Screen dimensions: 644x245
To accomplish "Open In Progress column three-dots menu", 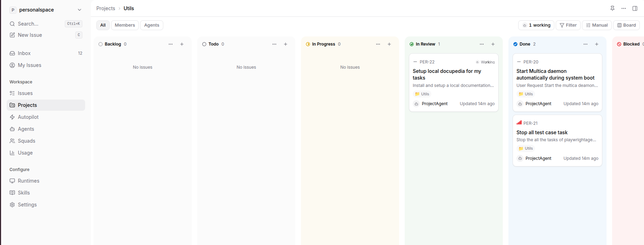I will pyautogui.click(x=378, y=44).
